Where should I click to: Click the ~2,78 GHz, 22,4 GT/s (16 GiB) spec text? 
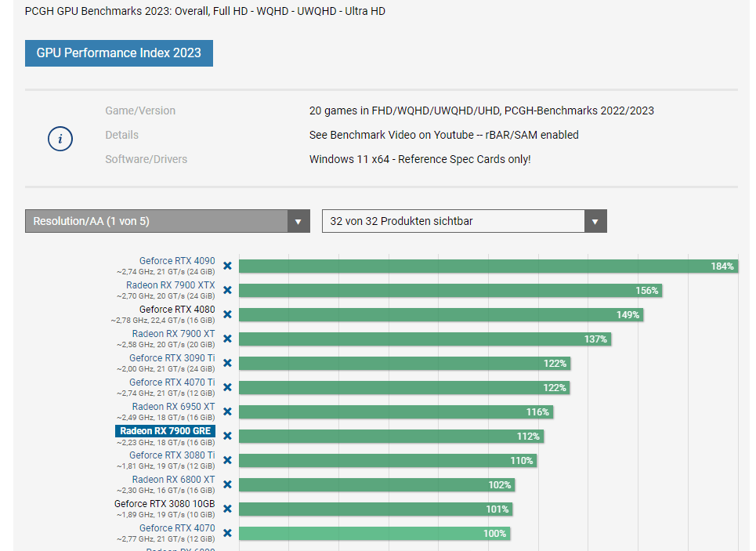point(162,321)
